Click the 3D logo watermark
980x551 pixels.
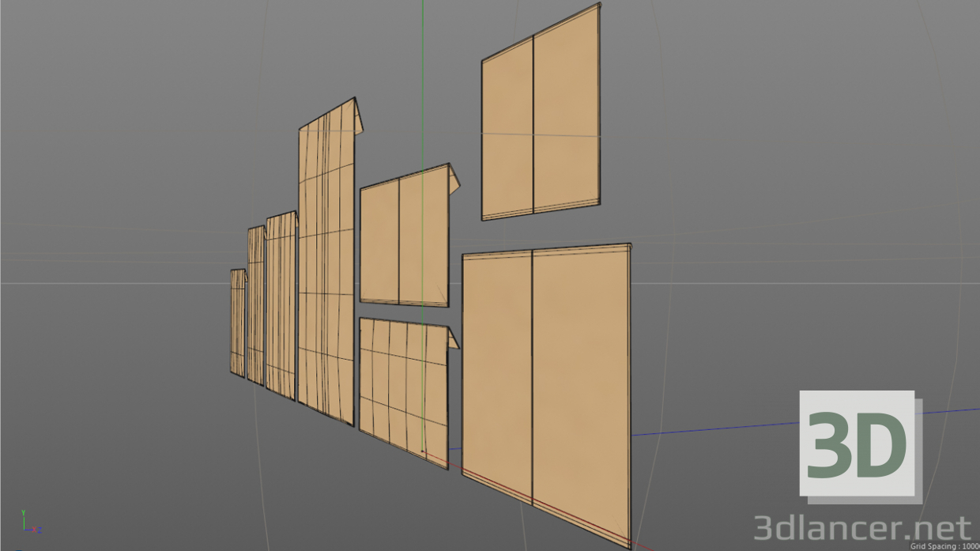pos(857,444)
